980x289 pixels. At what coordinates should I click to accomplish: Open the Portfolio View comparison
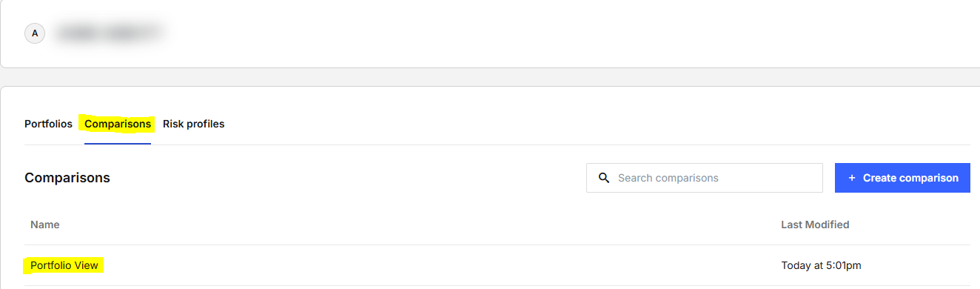point(64,265)
